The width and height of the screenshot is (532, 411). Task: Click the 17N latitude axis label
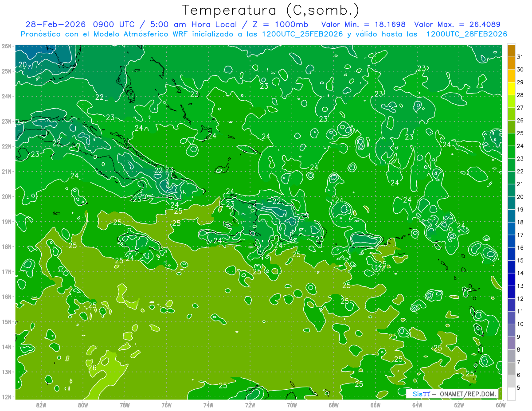click(6, 272)
